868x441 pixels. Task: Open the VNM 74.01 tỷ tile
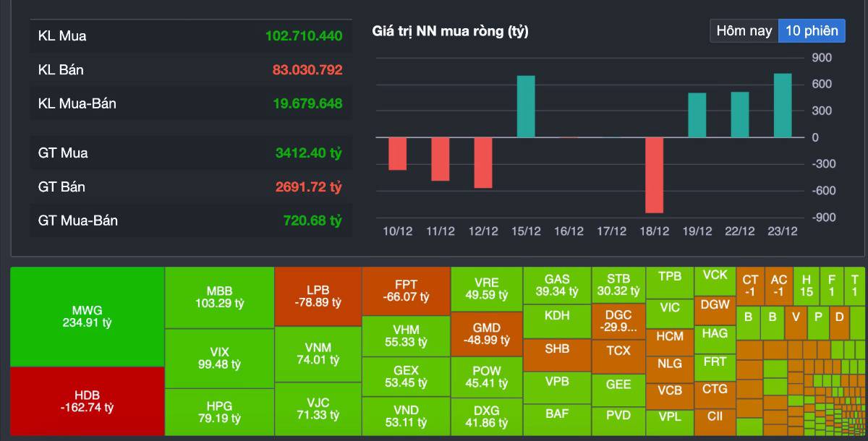[x=318, y=354]
